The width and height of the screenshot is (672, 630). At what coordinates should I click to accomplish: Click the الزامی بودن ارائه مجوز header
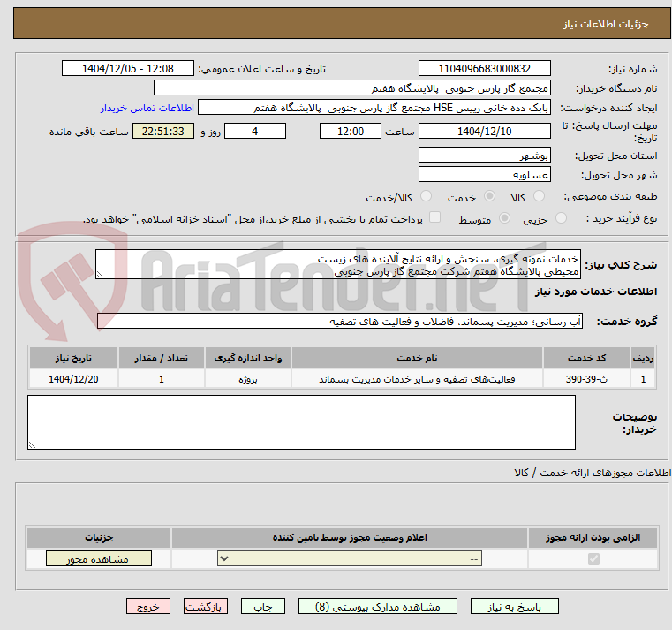coord(593,537)
